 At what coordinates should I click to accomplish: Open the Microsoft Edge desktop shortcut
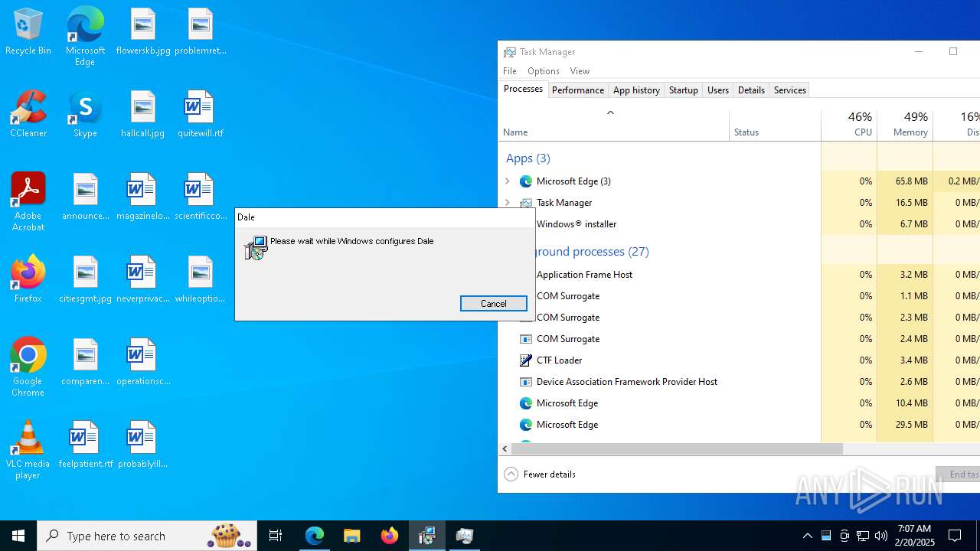click(x=85, y=36)
